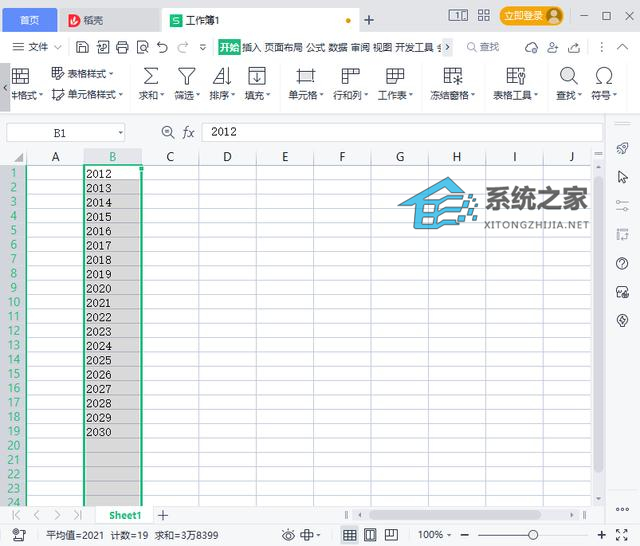Click the Print icon
The width and height of the screenshot is (640, 546).
(122, 47)
